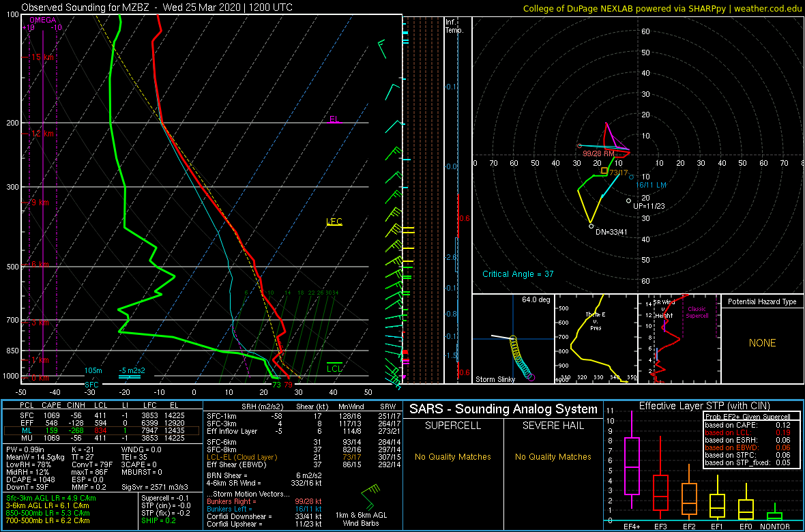Click the weather.cod.edu NEXLAB credit text
The image size is (805, 532).
[662, 8]
